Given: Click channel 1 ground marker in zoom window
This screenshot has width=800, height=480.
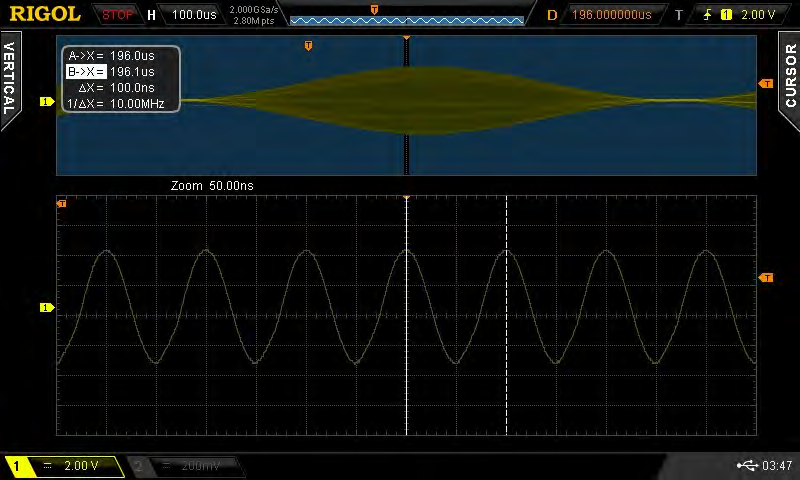Looking at the screenshot, I should pyautogui.click(x=47, y=308).
